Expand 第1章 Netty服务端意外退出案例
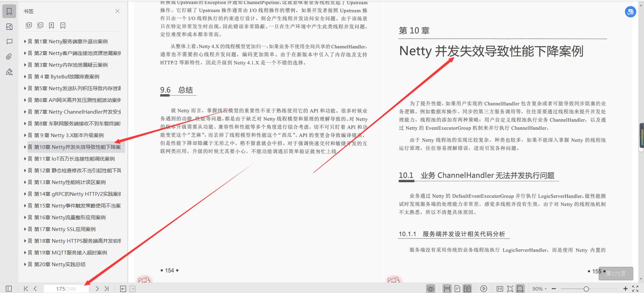 click(25, 42)
